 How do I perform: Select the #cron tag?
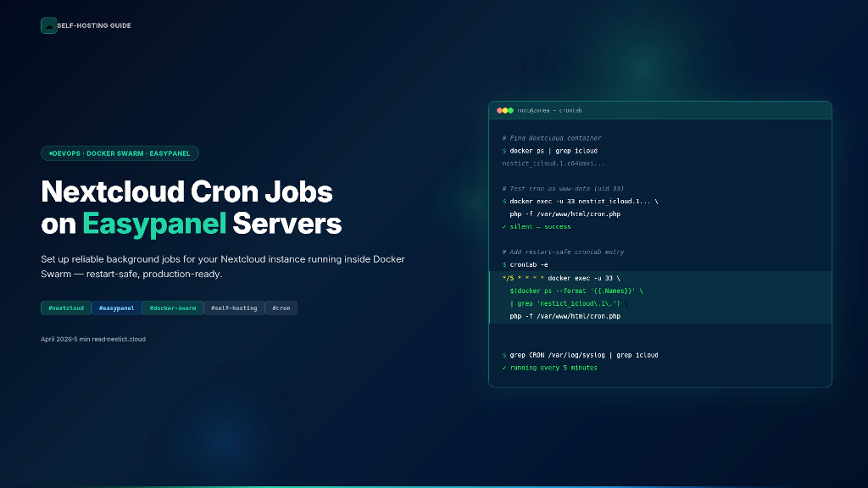pyautogui.click(x=281, y=308)
